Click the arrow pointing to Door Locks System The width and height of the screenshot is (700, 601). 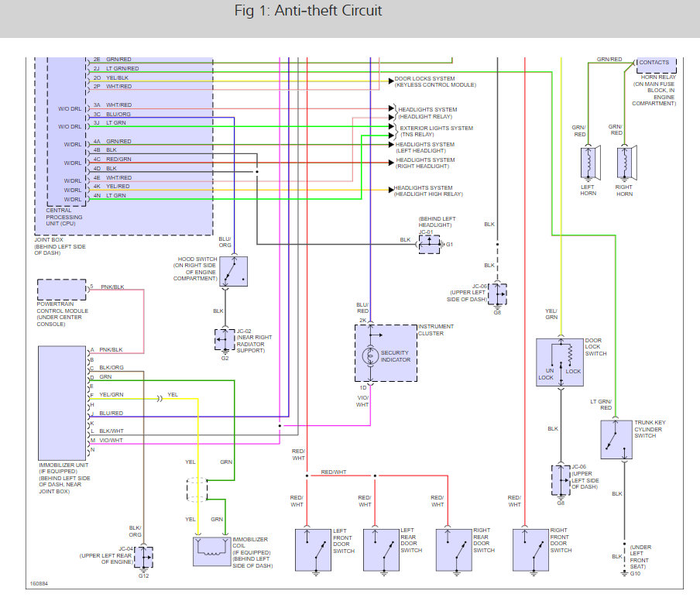pos(391,81)
